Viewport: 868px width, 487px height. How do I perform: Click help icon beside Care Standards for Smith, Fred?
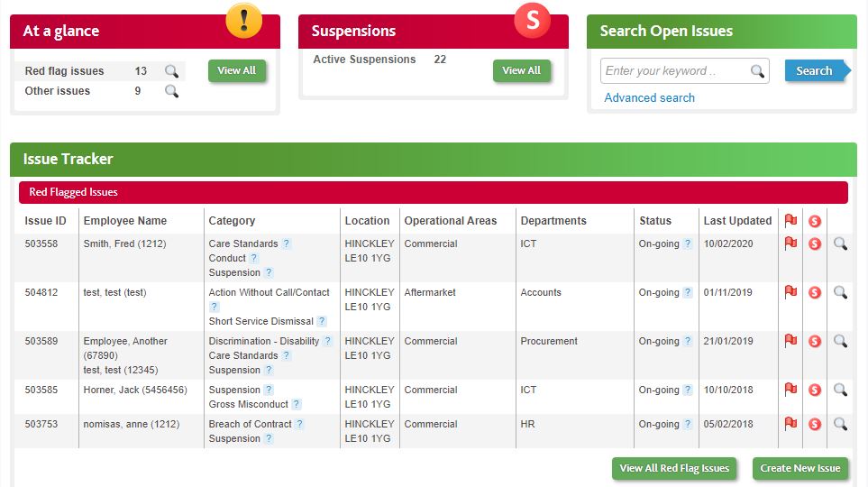[x=287, y=243]
